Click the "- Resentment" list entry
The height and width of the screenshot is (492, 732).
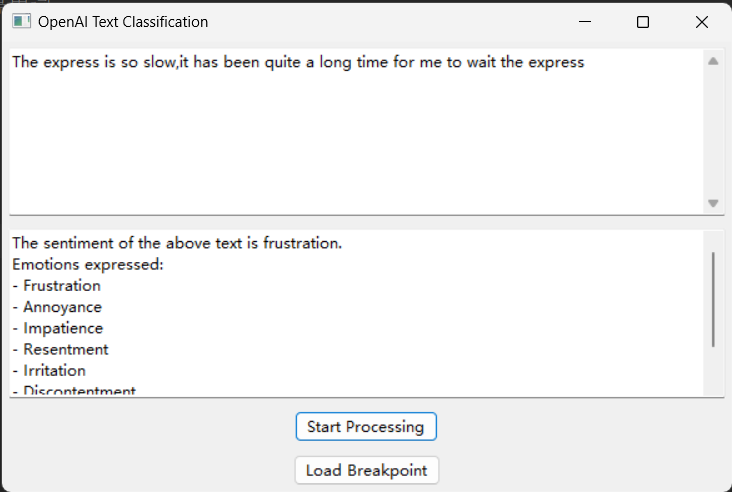click(60, 349)
